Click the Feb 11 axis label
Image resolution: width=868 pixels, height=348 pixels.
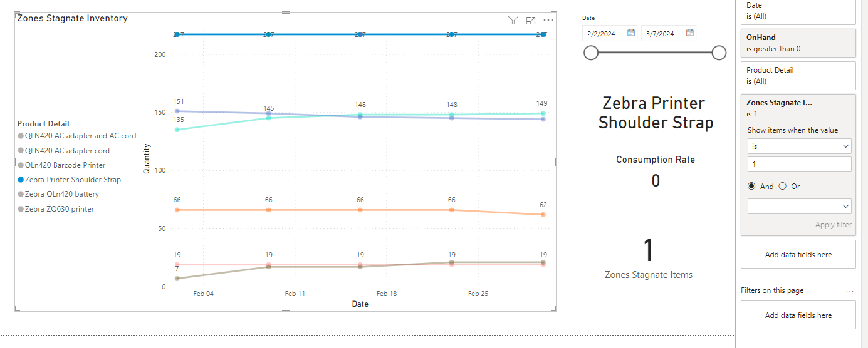pos(295,294)
